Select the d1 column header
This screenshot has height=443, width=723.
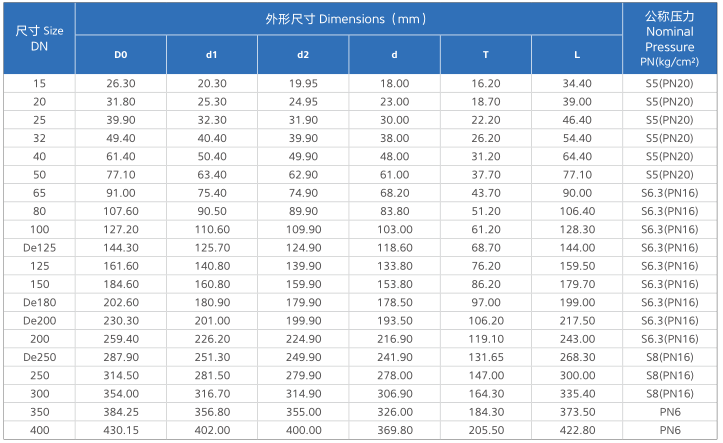(212, 55)
